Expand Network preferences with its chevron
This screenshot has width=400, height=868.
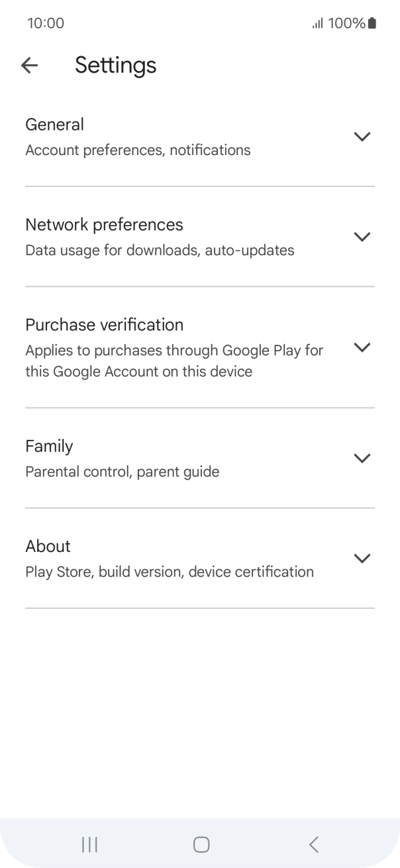pos(362,237)
